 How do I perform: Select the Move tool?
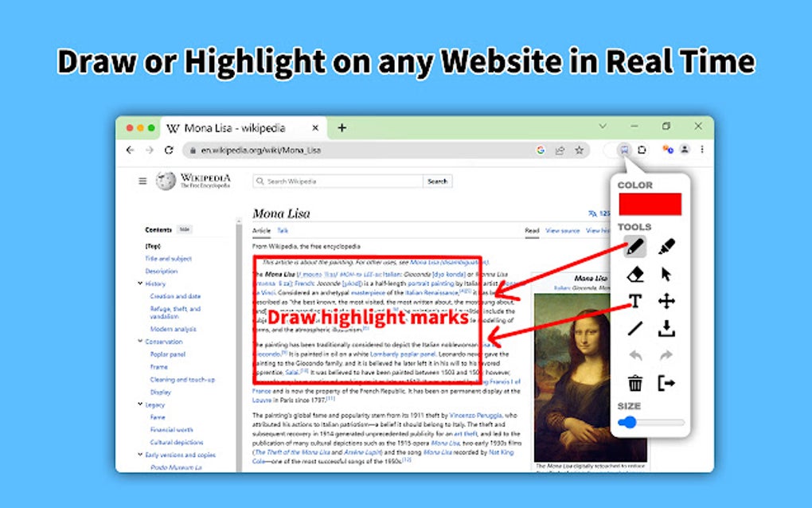pos(667,301)
